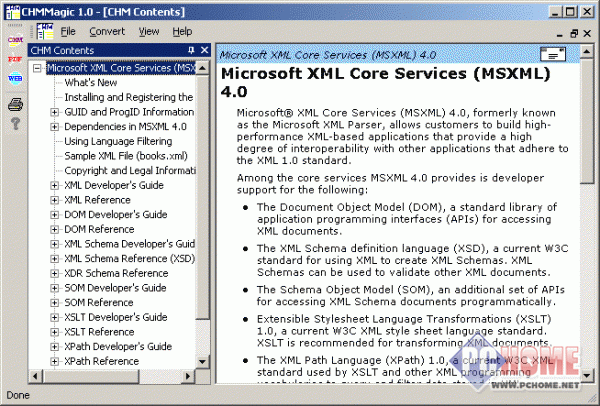Screen dimensions: 600x406
Task: Click the topic heading 'Microsoft XML Core Services (MSXML) 4.0'
Action: pyautogui.click(x=386, y=82)
